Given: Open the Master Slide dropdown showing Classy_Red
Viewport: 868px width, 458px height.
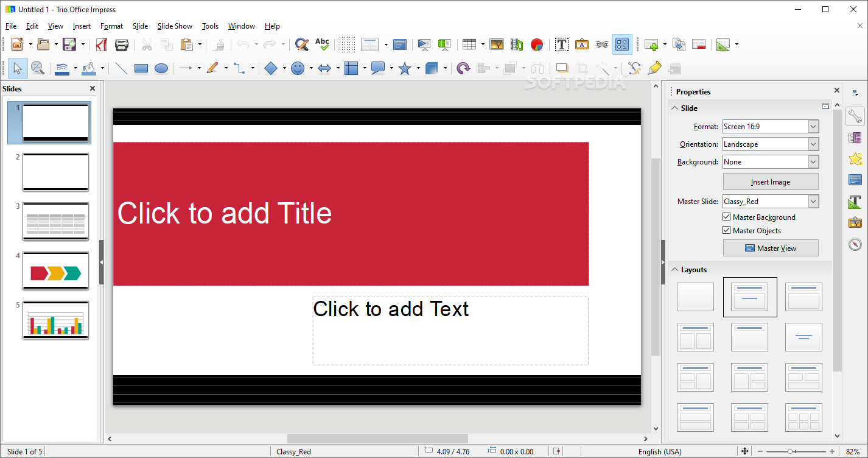Looking at the screenshot, I should (771, 202).
